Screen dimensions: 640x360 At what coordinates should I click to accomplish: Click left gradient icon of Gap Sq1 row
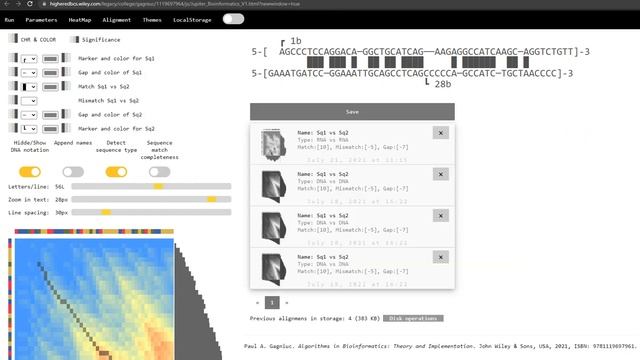(13, 72)
